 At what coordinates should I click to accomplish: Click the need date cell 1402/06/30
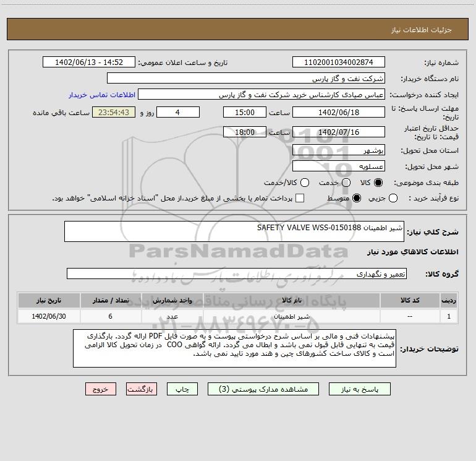click(49, 317)
